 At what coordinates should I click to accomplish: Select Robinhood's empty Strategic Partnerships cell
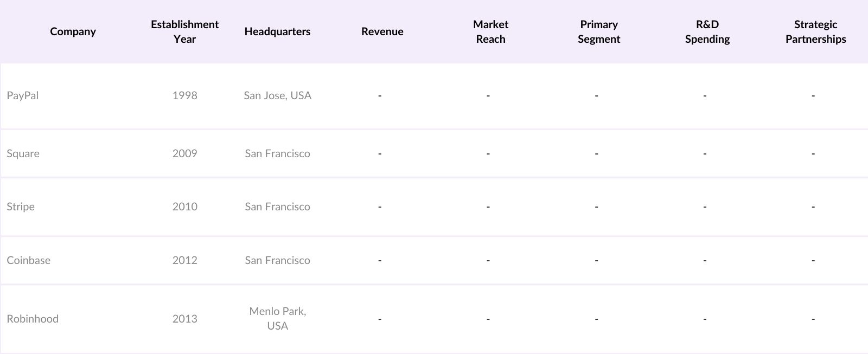(813, 319)
